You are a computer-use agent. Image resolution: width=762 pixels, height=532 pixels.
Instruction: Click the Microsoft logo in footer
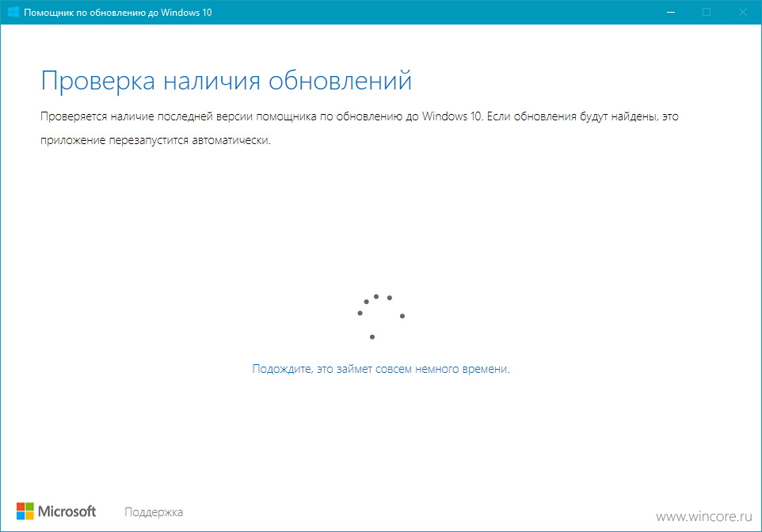(x=56, y=511)
